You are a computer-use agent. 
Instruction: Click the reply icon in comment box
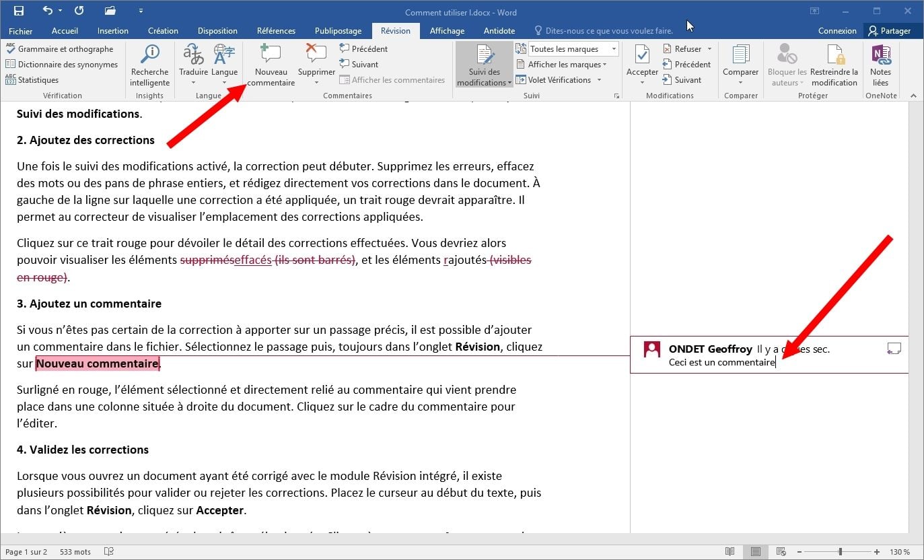pyautogui.click(x=894, y=348)
